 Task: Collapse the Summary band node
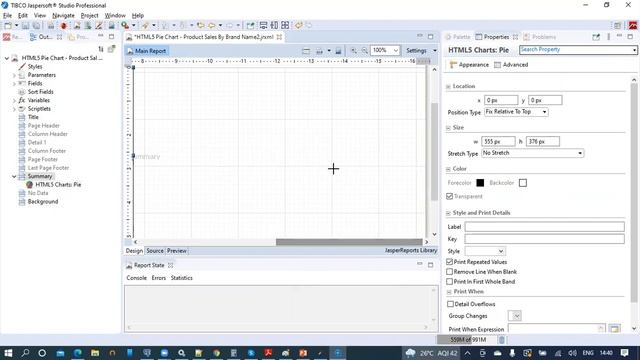point(14,176)
